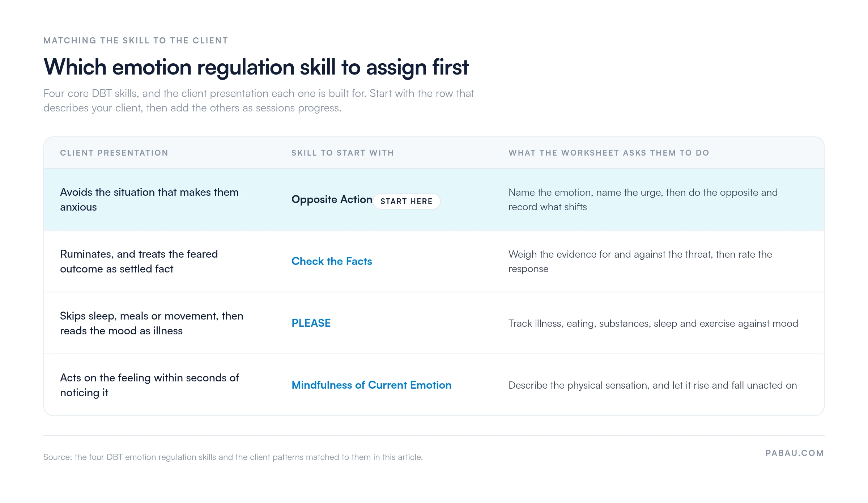
Task: Click the Client Presentation column header
Action: (114, 153)
